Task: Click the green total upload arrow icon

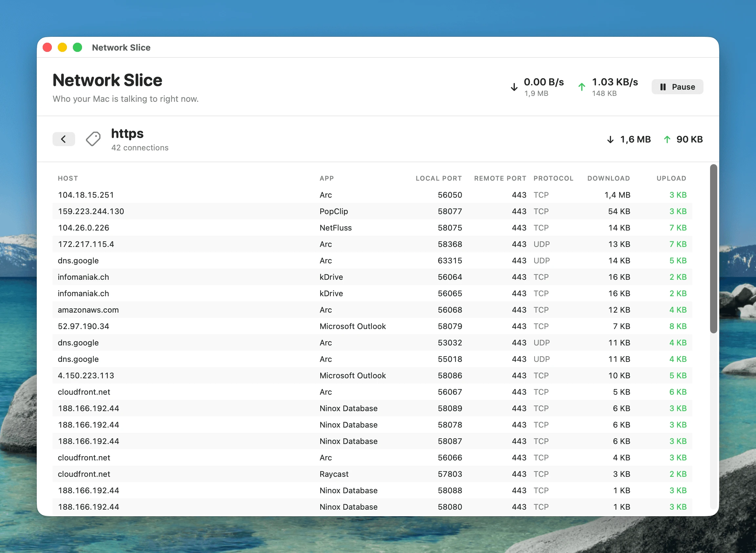Action: tap(582, 87)
